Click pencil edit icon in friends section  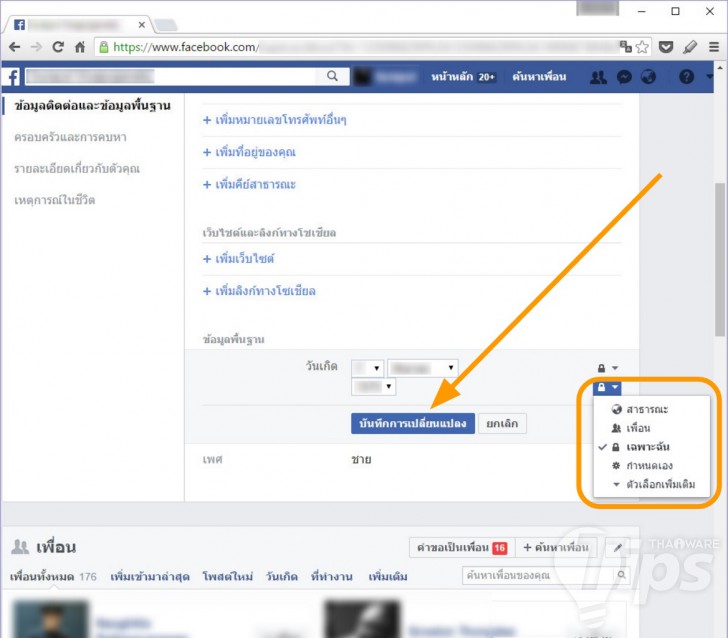coord(618,548)
